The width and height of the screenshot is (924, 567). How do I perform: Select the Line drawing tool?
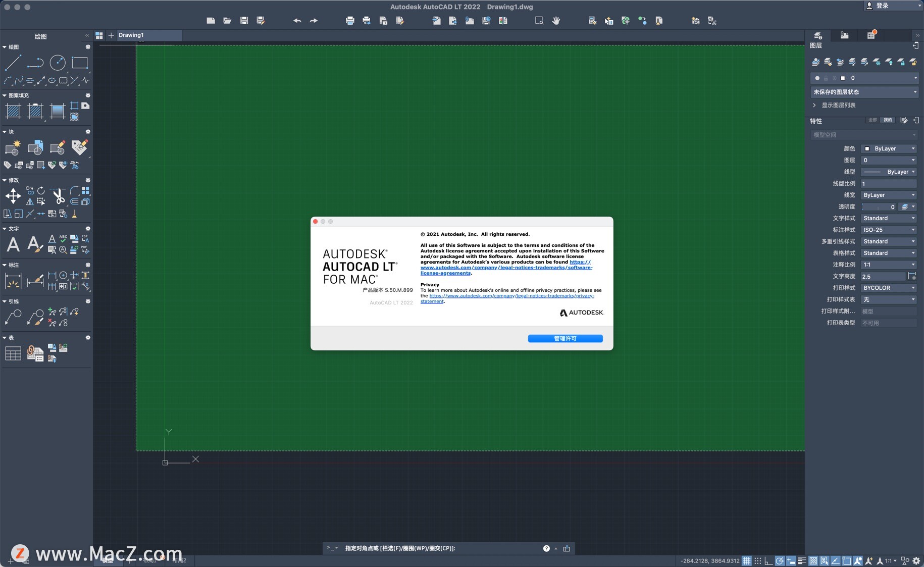click(13, 63)
